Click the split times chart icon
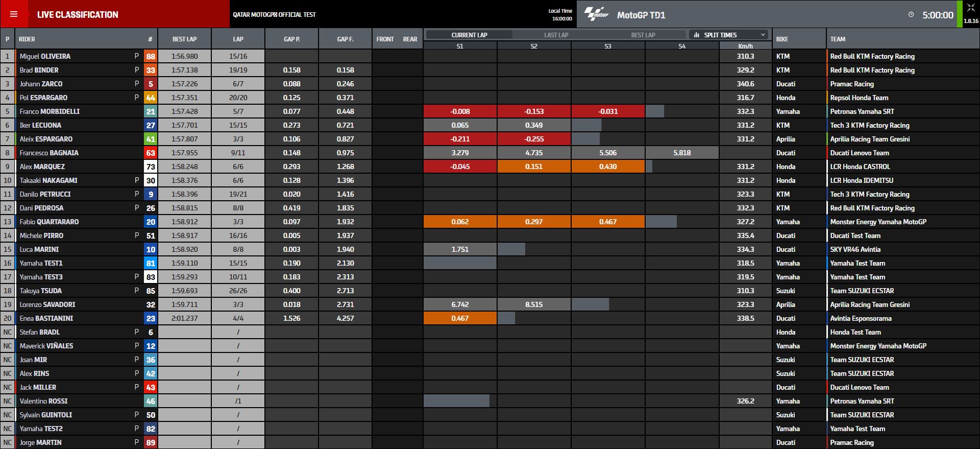Image resolution: width=980 pixels, height=449 pixels. 697,35
